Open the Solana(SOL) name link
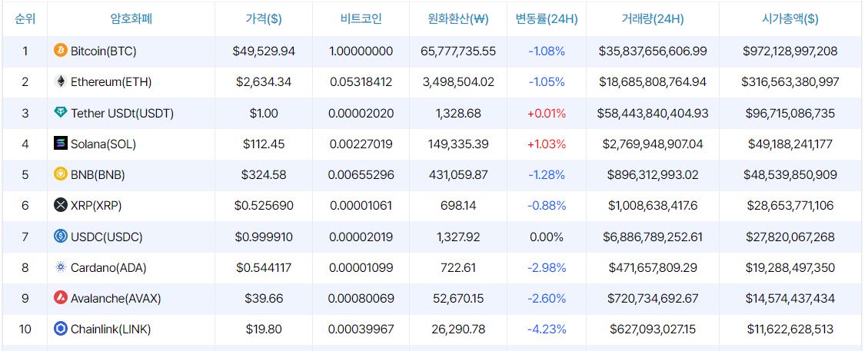The width and height of the screenshot is (868, 351). 104,144
